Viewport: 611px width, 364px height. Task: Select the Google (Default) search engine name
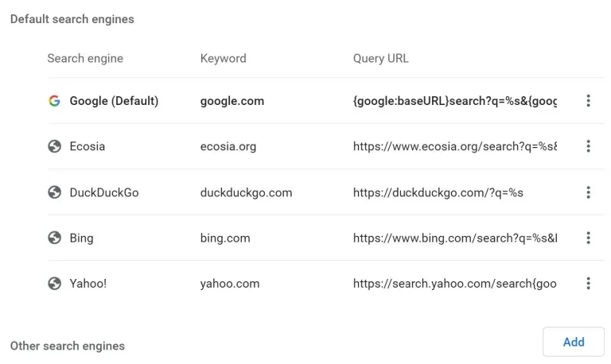click(114, 101)
